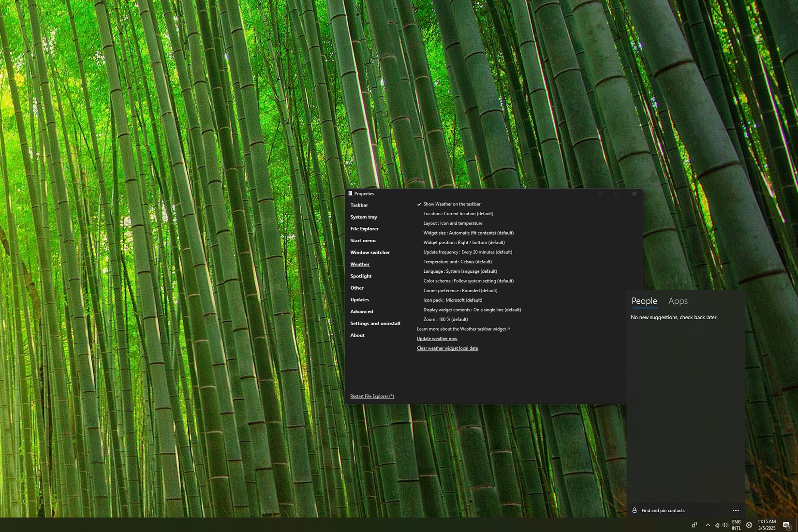Open the Taskbar settings section
The image size is (798, 532).
coord(359,205)
